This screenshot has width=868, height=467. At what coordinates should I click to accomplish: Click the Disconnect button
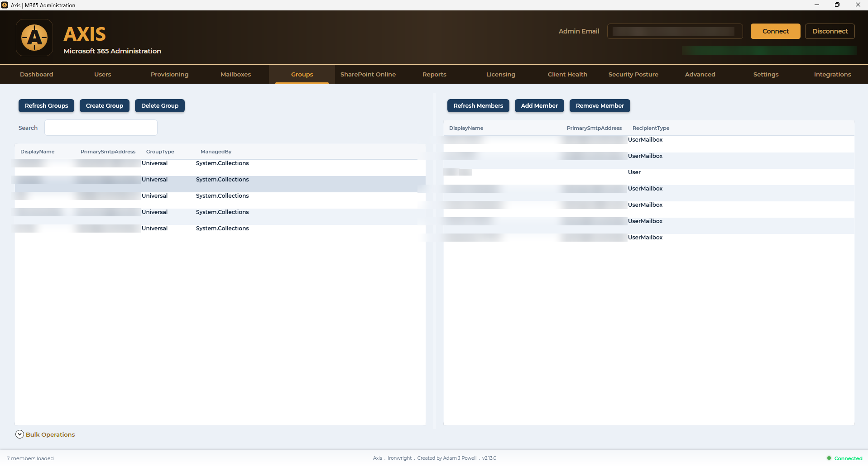(x=830, y=31)
